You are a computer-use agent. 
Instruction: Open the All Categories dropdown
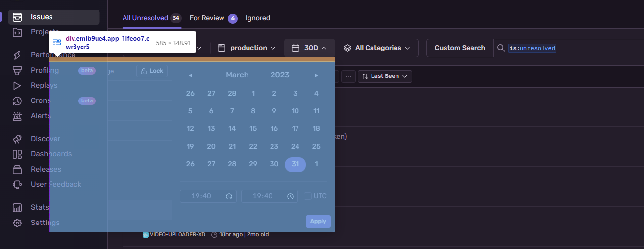pyautogui.click(x=377, y=48)
